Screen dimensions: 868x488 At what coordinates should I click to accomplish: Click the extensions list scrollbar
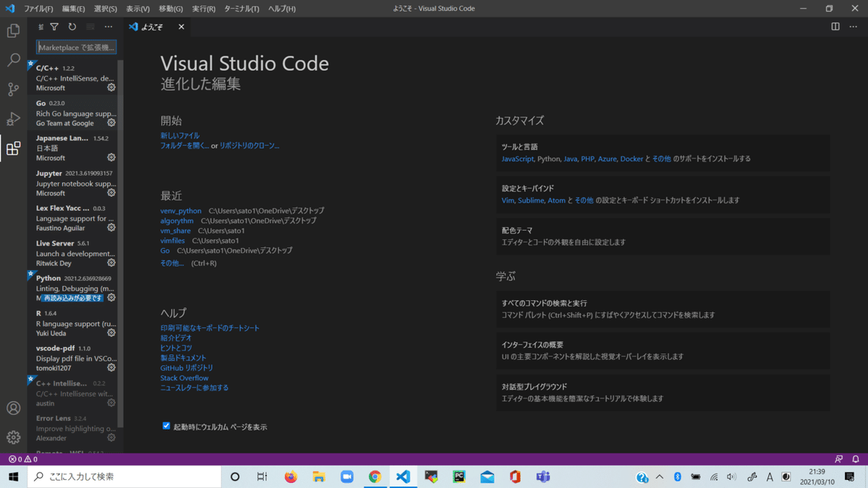coord(121,242)
